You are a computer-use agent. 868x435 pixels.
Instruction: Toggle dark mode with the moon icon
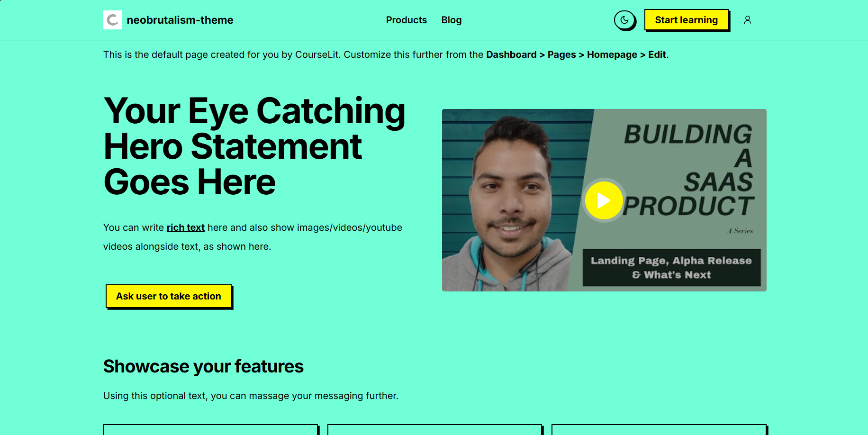[624, 20]
